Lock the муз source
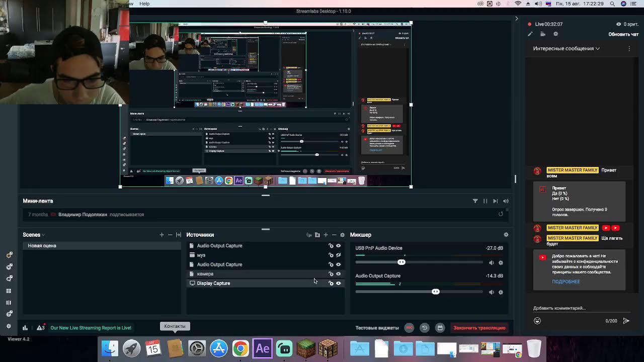This screenshot has width=644, height=362. coord(331,255)
